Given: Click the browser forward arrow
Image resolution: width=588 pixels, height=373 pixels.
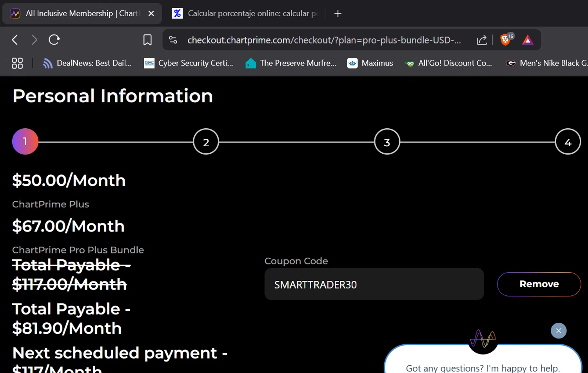Looking at the screenshot, I should 34,40.
